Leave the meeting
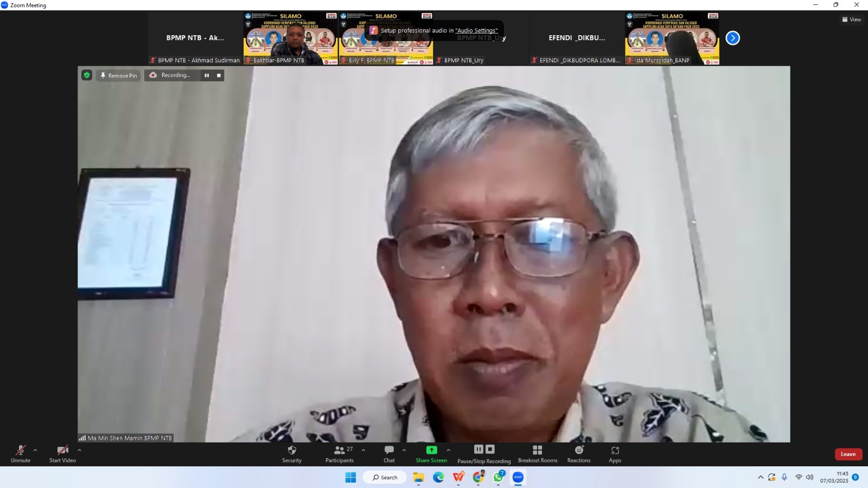The height and width of the screenshot is (488, 868). click(848, 454)
